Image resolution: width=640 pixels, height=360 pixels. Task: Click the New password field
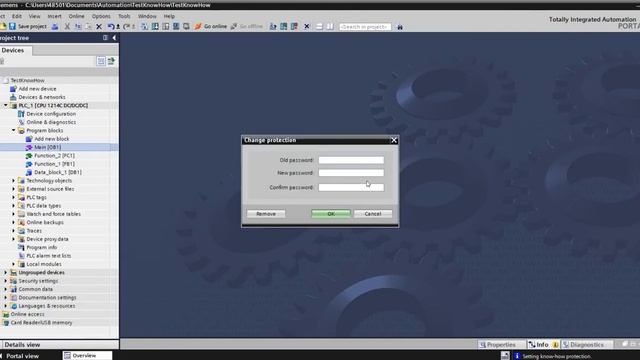pos(351,173)
